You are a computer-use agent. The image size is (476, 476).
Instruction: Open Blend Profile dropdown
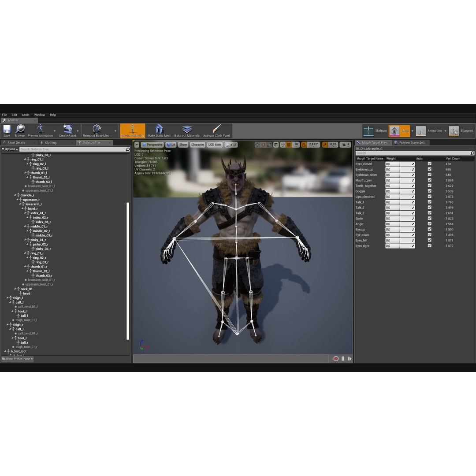(x=17, y=359)
